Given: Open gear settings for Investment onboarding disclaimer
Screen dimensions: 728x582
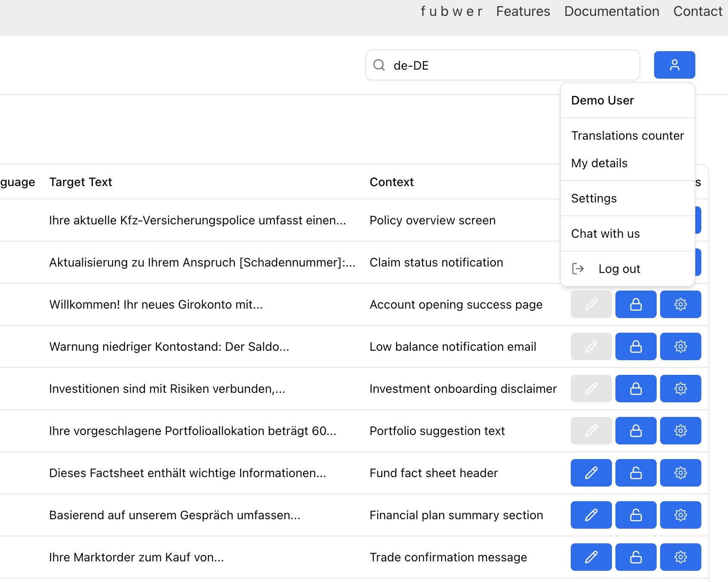Looking at the screenshot, I should (680, 389).
